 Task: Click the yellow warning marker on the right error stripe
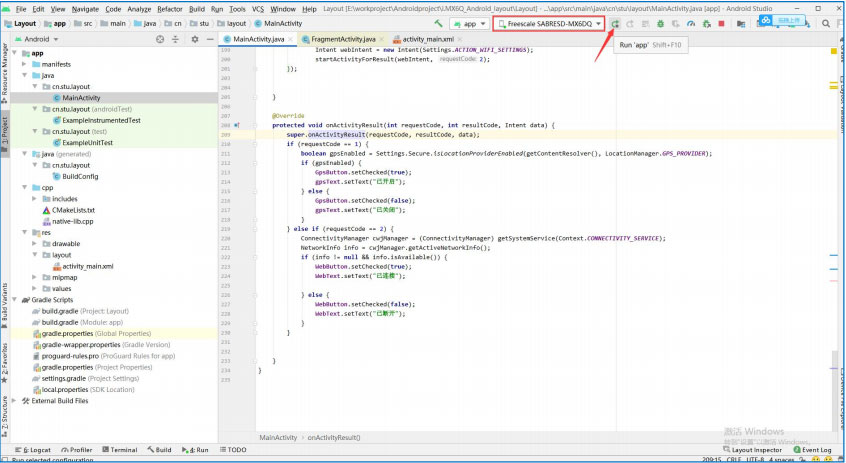coord(834,51)
